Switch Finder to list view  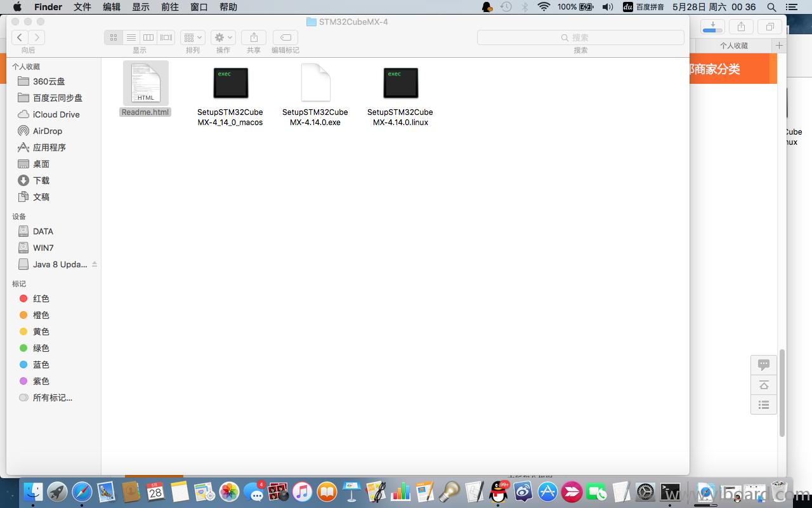pos(131,37)
